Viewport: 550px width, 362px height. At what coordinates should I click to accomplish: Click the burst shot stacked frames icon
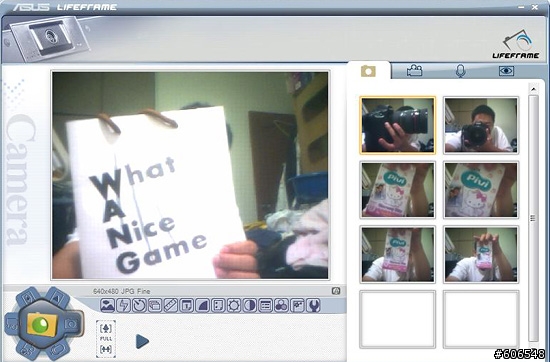pos(155,306)
